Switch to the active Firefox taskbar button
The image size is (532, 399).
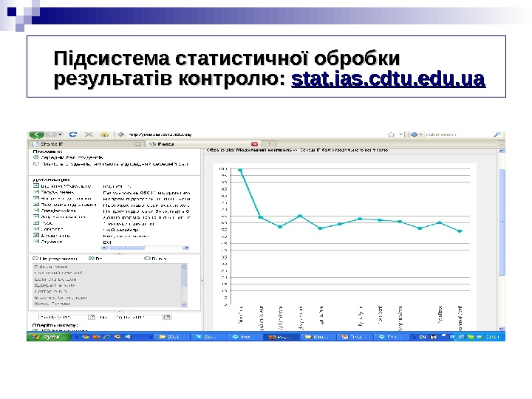click(x=282, y=337)
